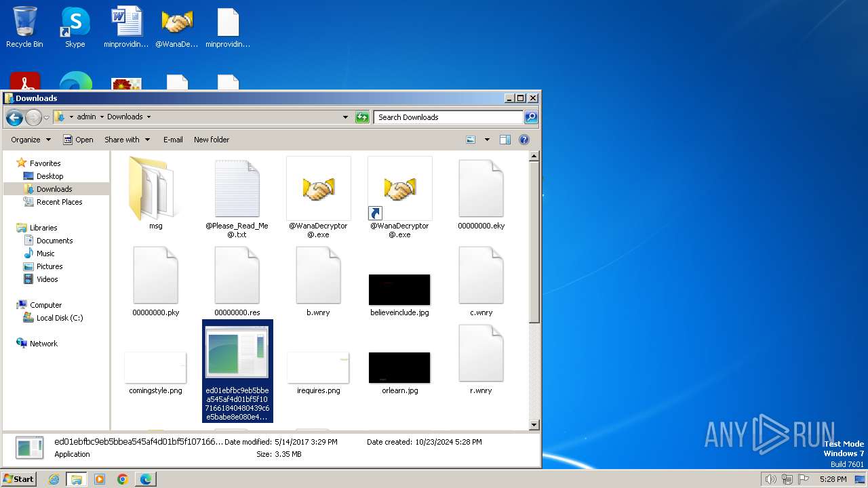Select the msg folder

pyautogui.click(x=155, y=193)
